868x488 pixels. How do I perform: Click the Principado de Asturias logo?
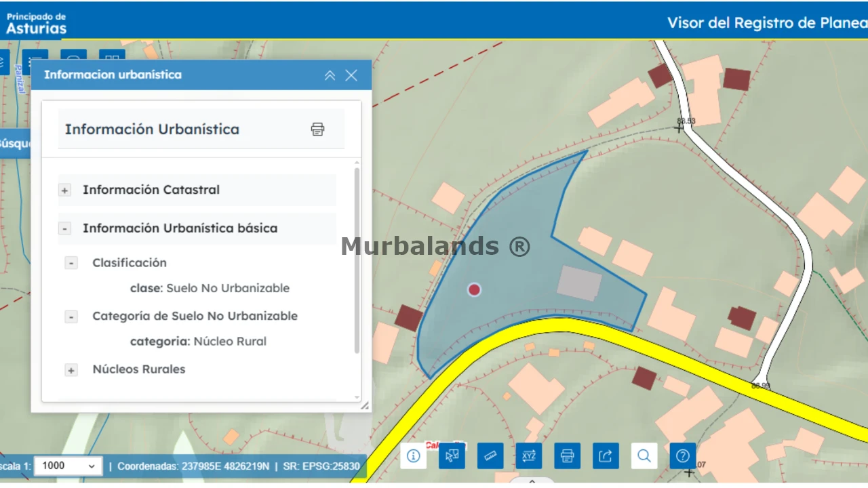(37, 22)
